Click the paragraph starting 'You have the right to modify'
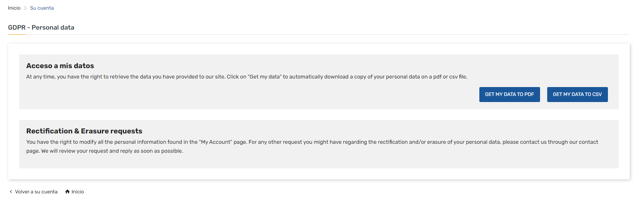 click(312, 146)
